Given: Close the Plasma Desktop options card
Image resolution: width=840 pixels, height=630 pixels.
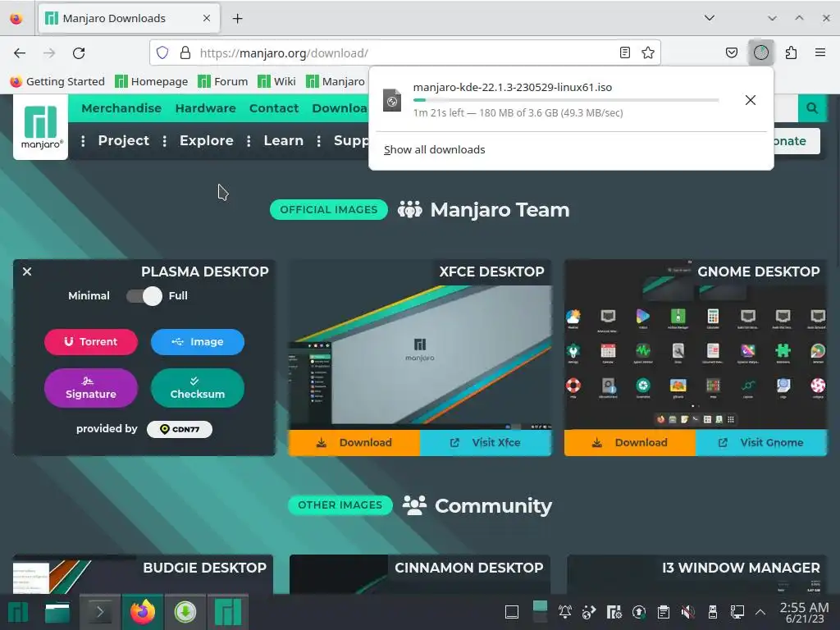Looking at the screenshot, I should [27, 272].
